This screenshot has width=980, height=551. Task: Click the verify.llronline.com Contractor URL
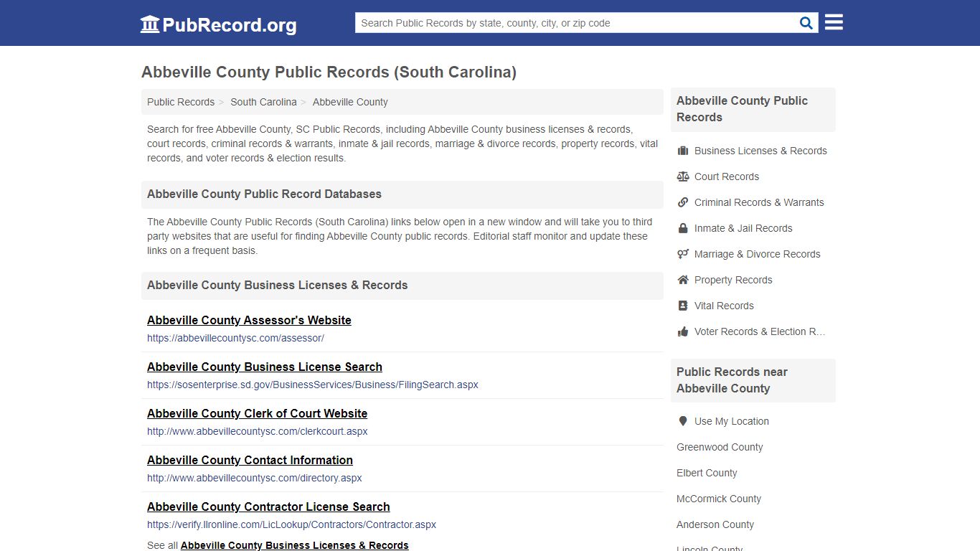click(291, 524)
